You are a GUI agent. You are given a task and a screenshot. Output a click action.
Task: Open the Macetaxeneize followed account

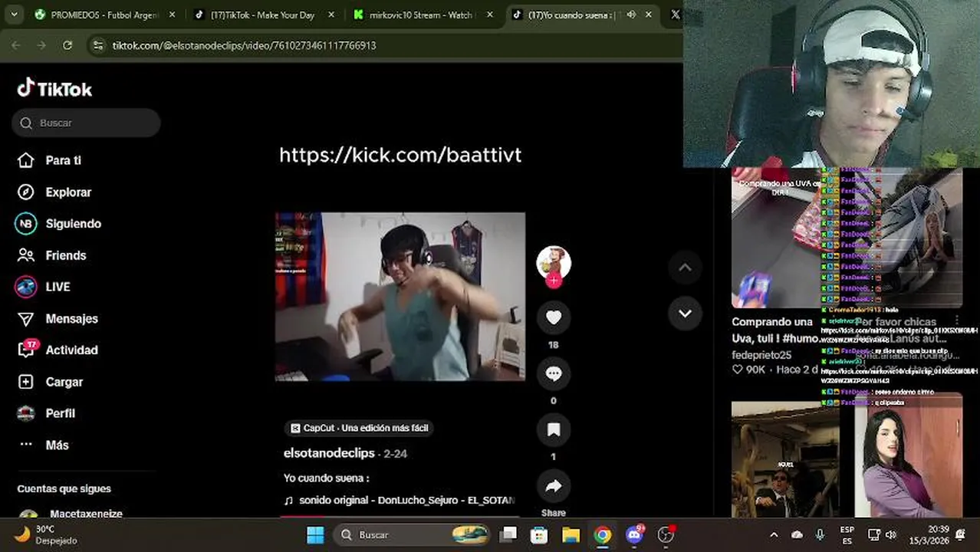(71, 514)
